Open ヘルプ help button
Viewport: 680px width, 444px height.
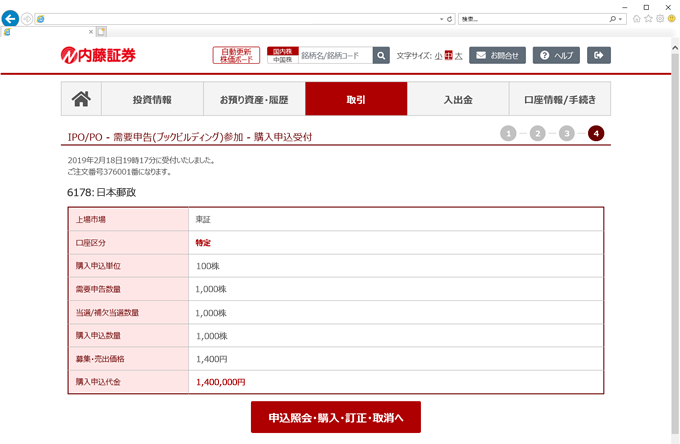point(556,55)
